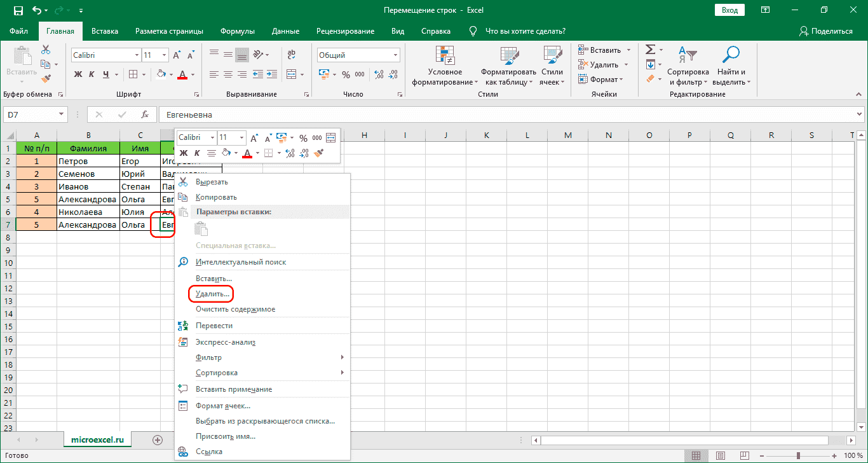This screenshot has height=463, width=868.
Task: Toggle bold formatting in ribbon
Action: (78, 74)
